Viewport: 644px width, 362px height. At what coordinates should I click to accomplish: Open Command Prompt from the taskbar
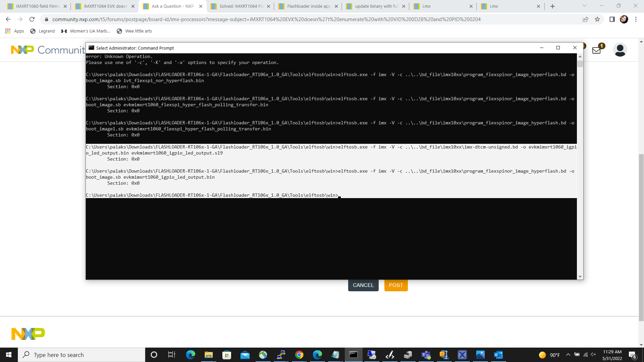click(354, 355)
